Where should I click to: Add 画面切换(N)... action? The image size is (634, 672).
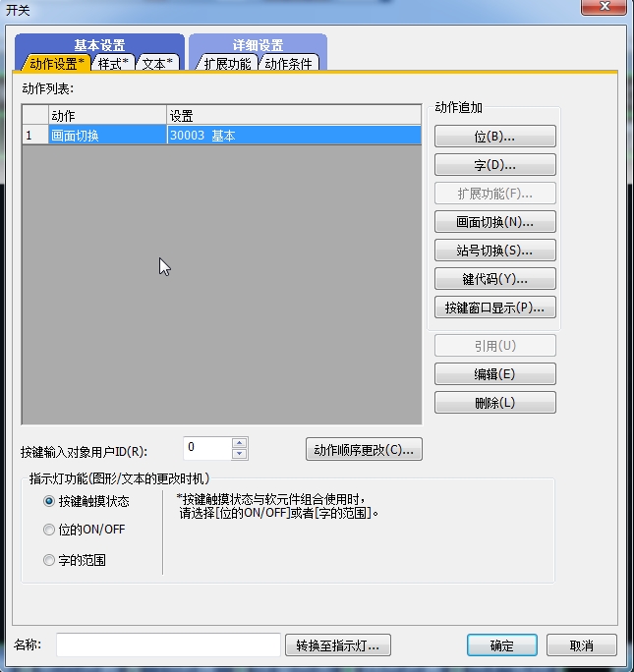(x=494, y=222)
